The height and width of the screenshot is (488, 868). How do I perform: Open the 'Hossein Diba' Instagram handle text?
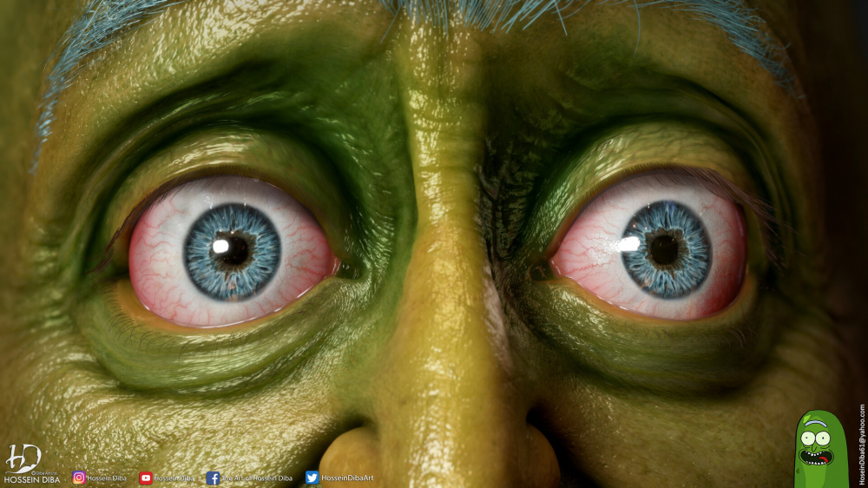pos(107,478)
